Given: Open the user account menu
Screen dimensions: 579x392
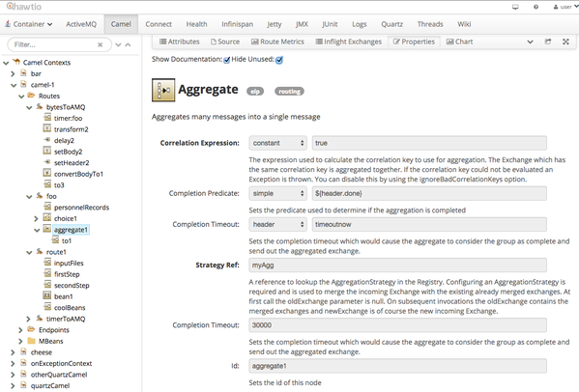Looking at the screenshot, I should pos(565,7).
